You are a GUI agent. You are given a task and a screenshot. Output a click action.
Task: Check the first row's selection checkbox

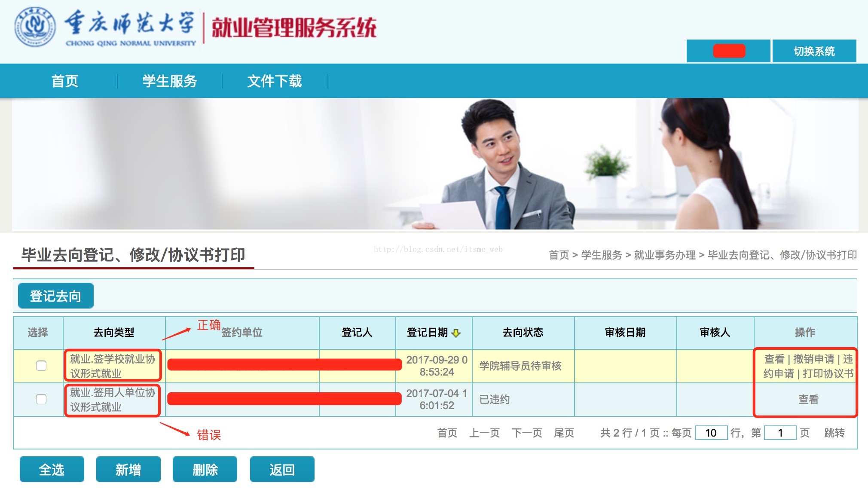click(41, 366)
